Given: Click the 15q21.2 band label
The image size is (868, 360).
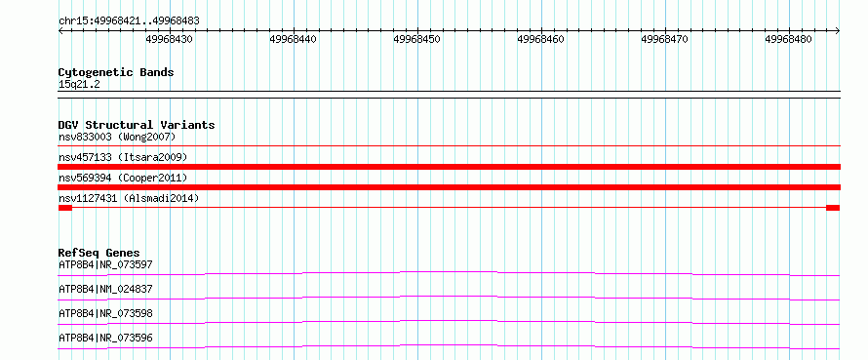Looking at the screenshot, I should pos(79,85).
